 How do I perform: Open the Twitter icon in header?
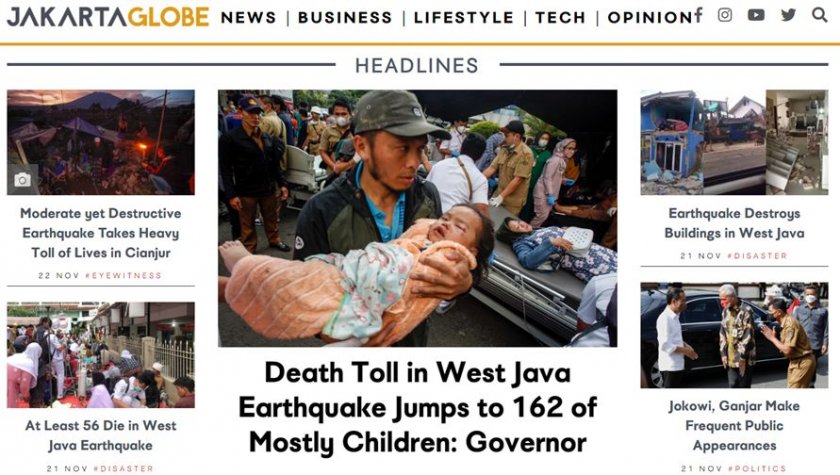click(x=788, y=15)
